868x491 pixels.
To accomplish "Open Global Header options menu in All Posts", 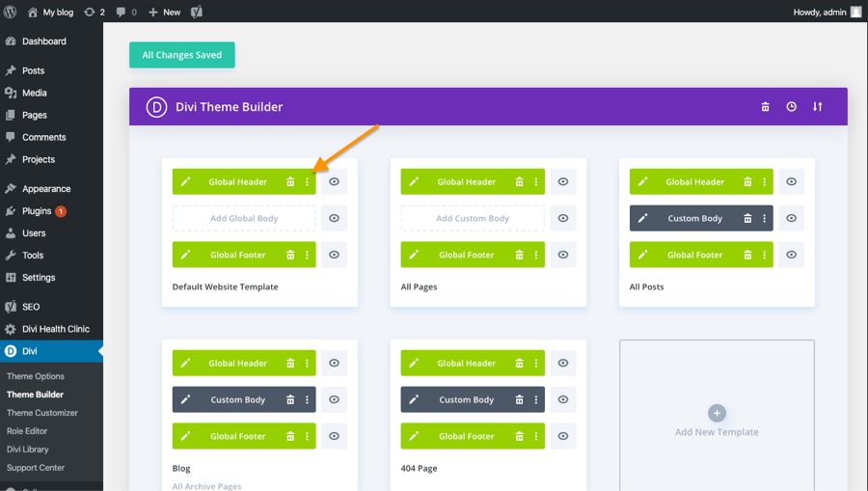I will click(x=765, y=181).
